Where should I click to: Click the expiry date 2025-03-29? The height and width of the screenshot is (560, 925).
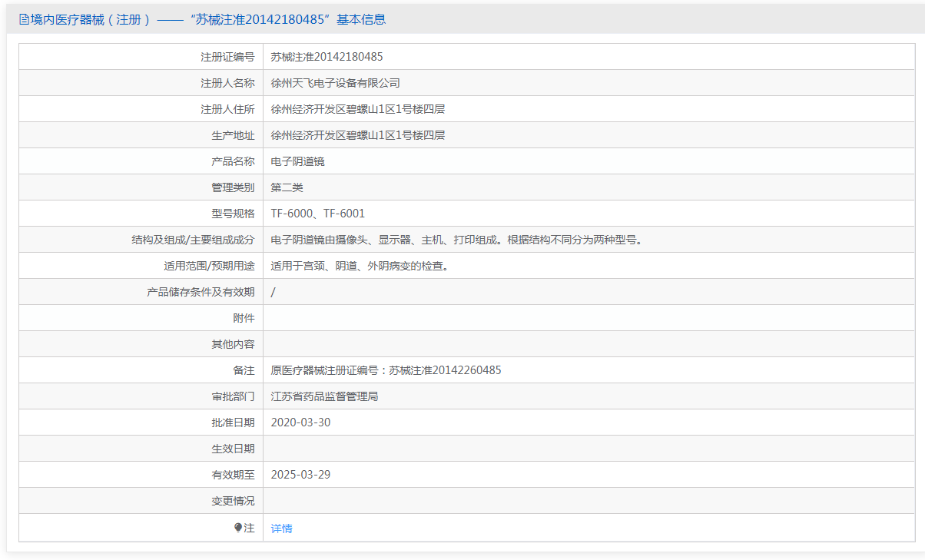click(x=300, y=475)
